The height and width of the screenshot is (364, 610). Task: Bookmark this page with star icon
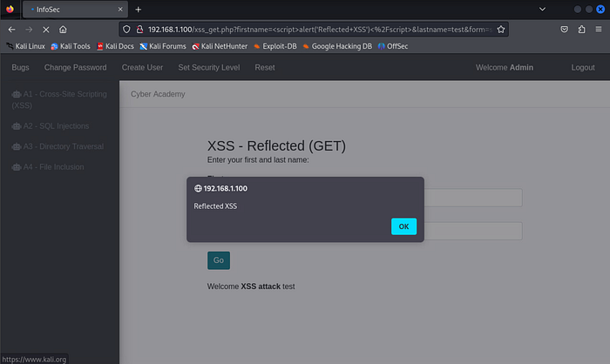tap(501, 30)
